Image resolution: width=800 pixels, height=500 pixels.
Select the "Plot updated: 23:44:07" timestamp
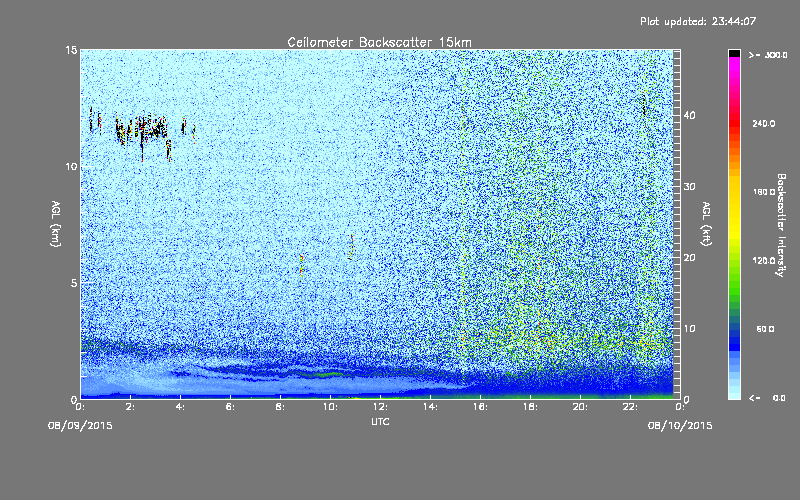pos(698,21)
